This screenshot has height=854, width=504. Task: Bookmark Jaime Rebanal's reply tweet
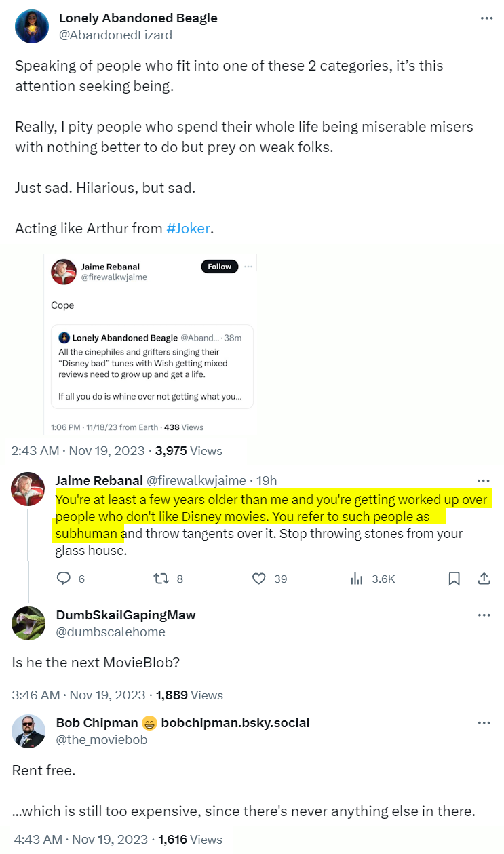(x=454, y=579)
